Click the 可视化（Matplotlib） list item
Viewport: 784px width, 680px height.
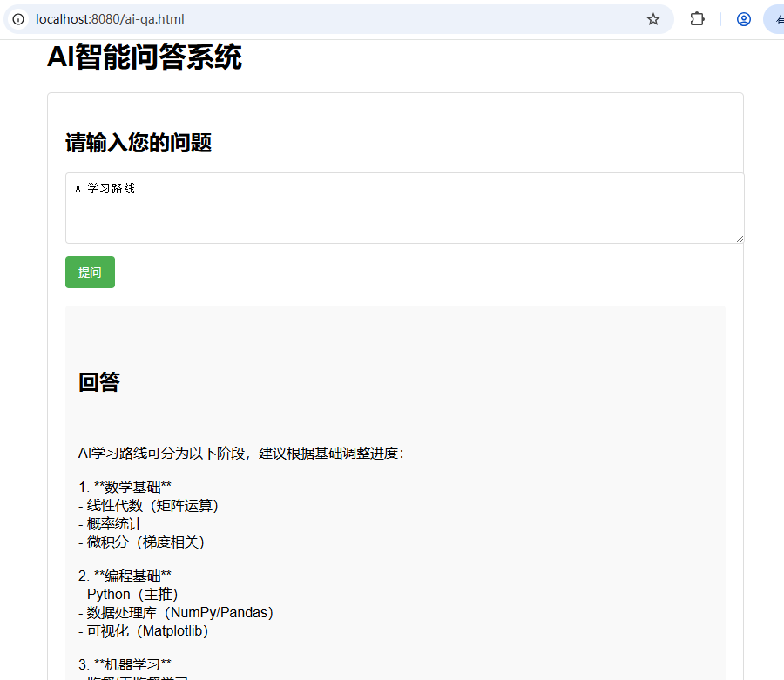[144, 630]
